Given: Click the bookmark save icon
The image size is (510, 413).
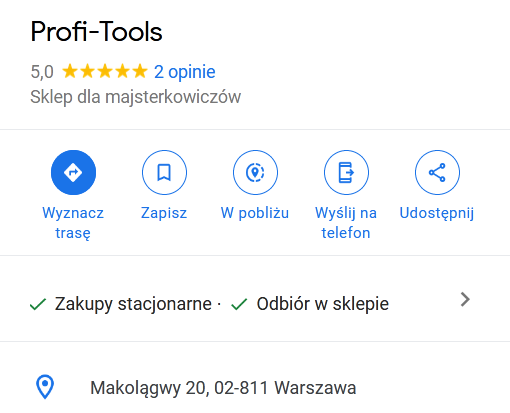Looking at the screenshot, I should coord(164,172).
